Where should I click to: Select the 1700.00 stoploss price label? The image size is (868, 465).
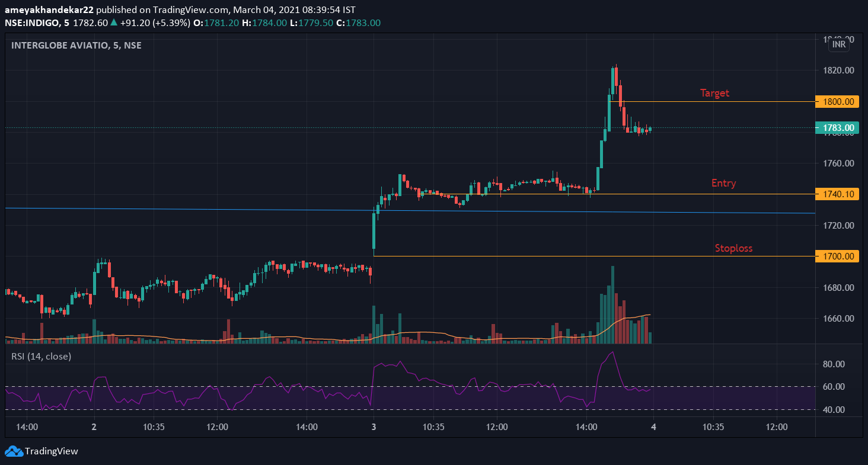(837, 256)
